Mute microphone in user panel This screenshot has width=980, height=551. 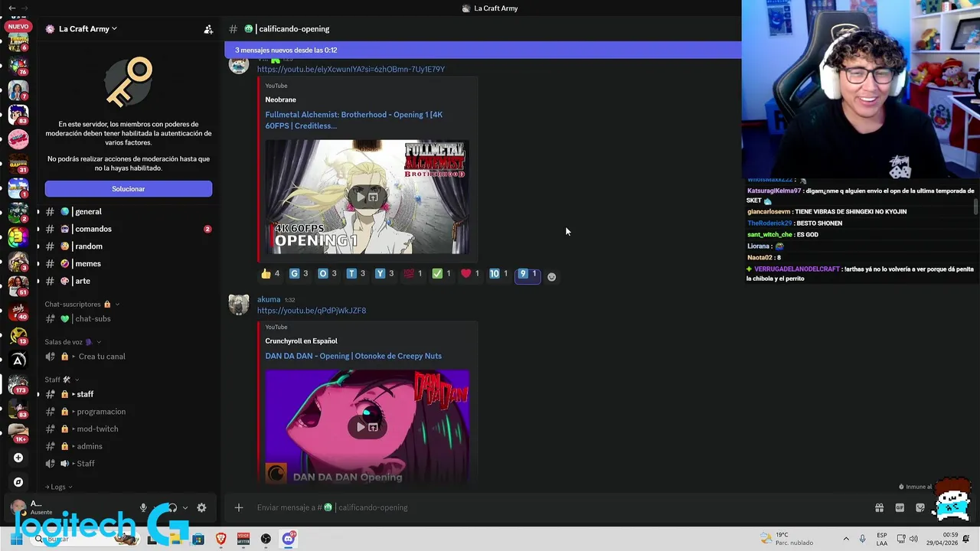(x=143, y=508)
